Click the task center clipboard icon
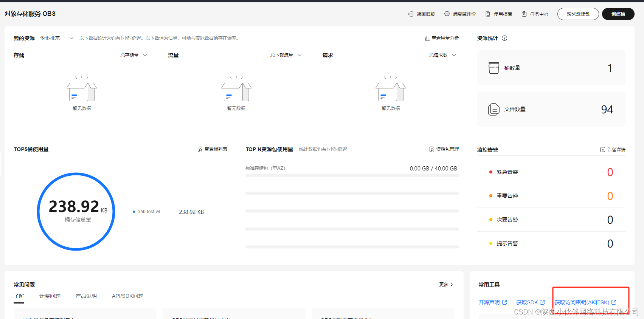This screenshot has height=319, width=644. point(524,14)
